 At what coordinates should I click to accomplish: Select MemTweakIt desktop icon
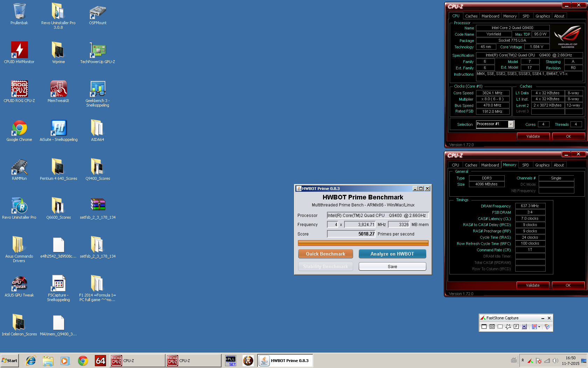point(58,91)
